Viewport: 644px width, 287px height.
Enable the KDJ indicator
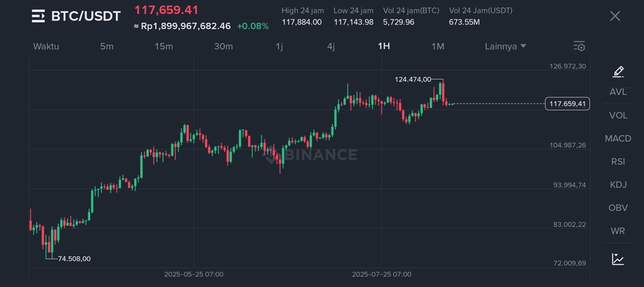[618, 184]
